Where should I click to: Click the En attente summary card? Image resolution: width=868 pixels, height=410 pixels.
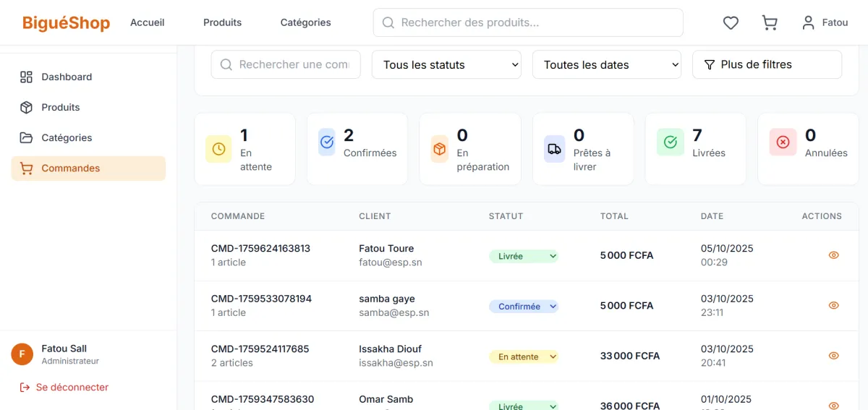click(244, 149)
